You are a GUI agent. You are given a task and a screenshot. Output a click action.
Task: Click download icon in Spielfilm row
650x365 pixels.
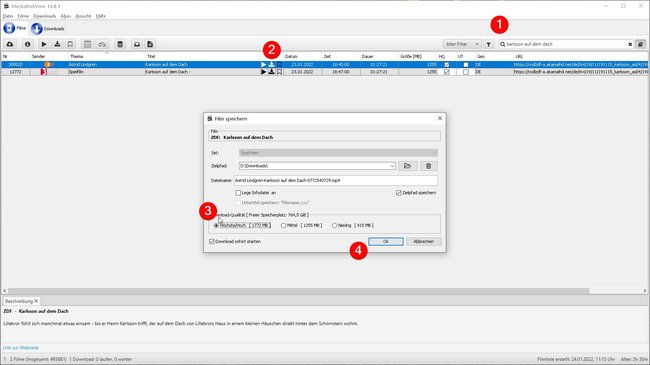coord(271,72)
